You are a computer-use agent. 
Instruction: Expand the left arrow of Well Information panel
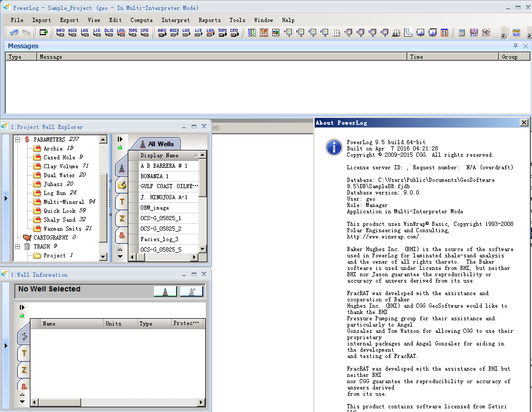tap(6, 346)
